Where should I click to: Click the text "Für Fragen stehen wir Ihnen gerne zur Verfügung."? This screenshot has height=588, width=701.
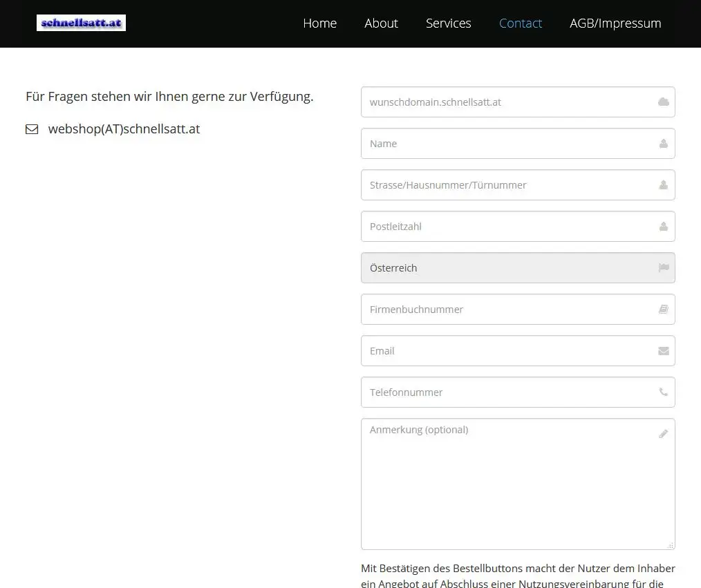[169, 97]
